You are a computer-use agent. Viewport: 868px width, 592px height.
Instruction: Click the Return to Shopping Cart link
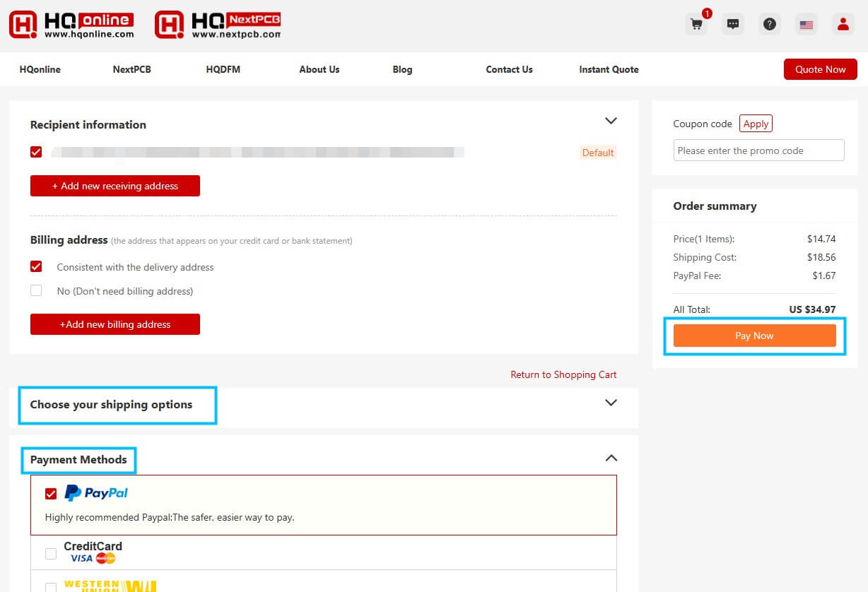tap(563, 374)
